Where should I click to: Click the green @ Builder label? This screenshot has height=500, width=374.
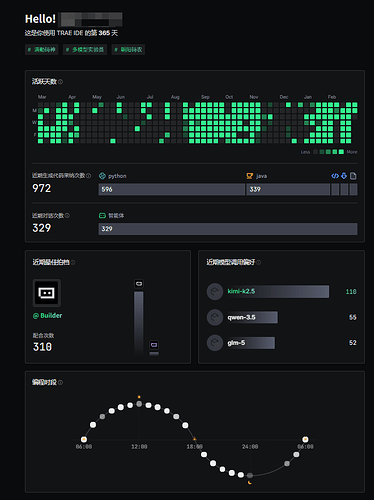coord(47,315)
